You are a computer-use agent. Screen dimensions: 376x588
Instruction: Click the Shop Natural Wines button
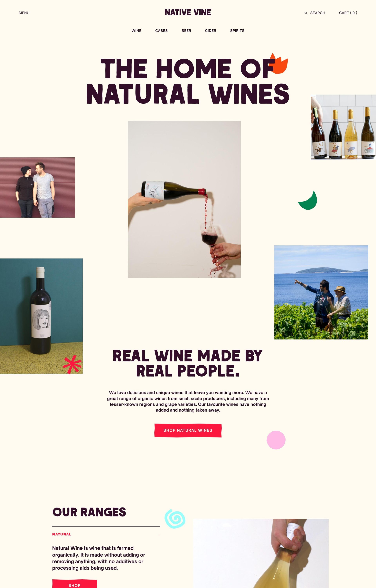[188, 430]
